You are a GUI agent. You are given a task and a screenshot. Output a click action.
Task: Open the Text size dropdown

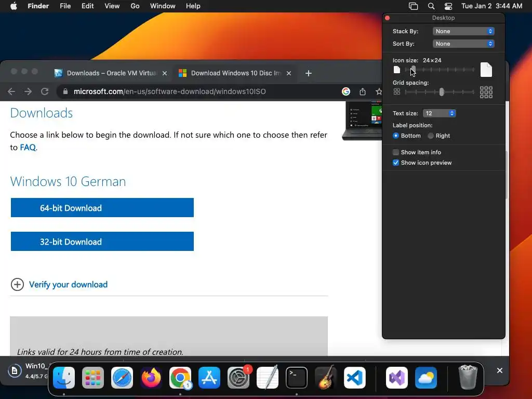point(440,113)
